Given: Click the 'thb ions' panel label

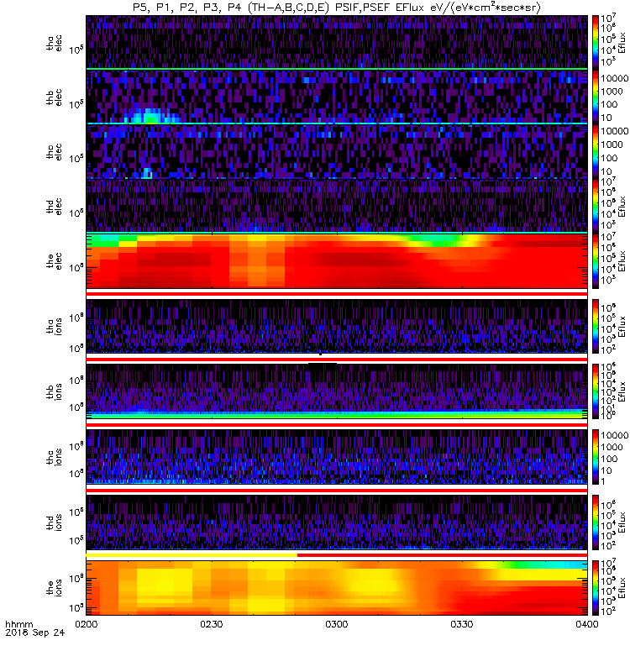Looking at the screenshot, I should coord(55,391).
